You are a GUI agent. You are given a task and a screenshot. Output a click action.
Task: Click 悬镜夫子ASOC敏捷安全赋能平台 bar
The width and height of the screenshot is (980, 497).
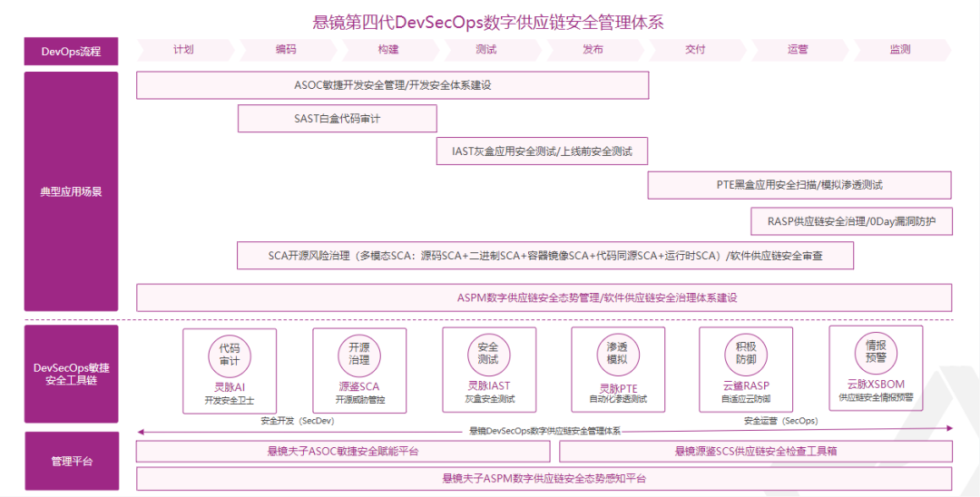click(343, 452)
